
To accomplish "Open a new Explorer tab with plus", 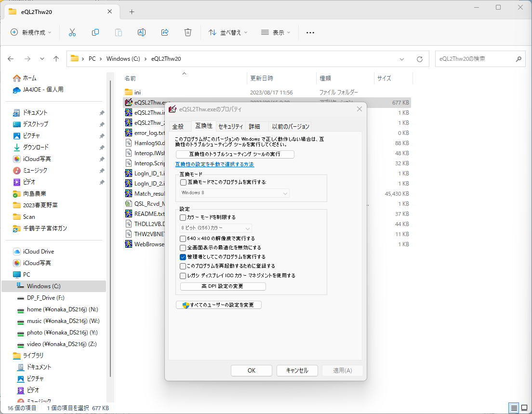I will (132, 12).
